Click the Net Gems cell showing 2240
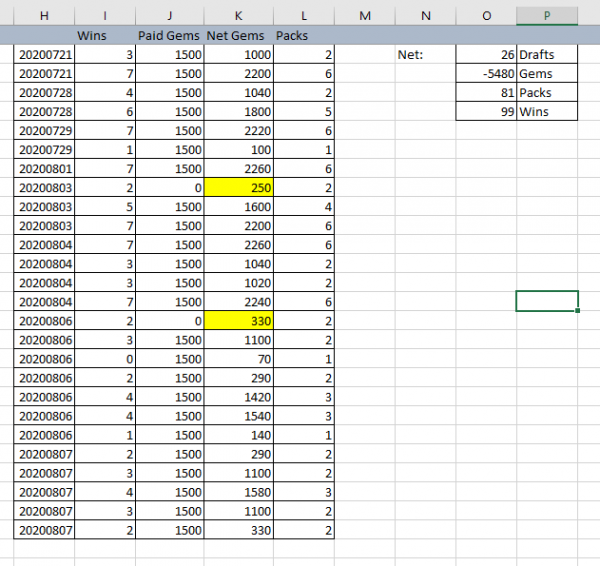The image size is (600, 566). coord(237,301)
